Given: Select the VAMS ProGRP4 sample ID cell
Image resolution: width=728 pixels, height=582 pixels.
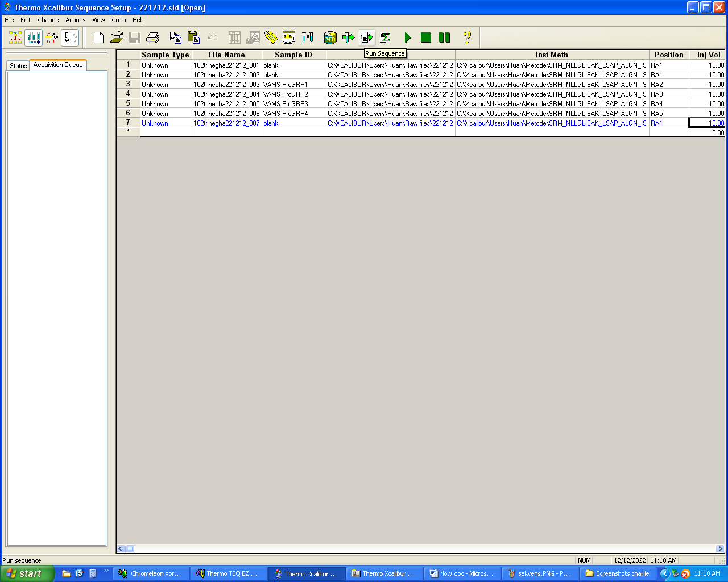Looking at the screenshot, I should [x=293, y=114].
